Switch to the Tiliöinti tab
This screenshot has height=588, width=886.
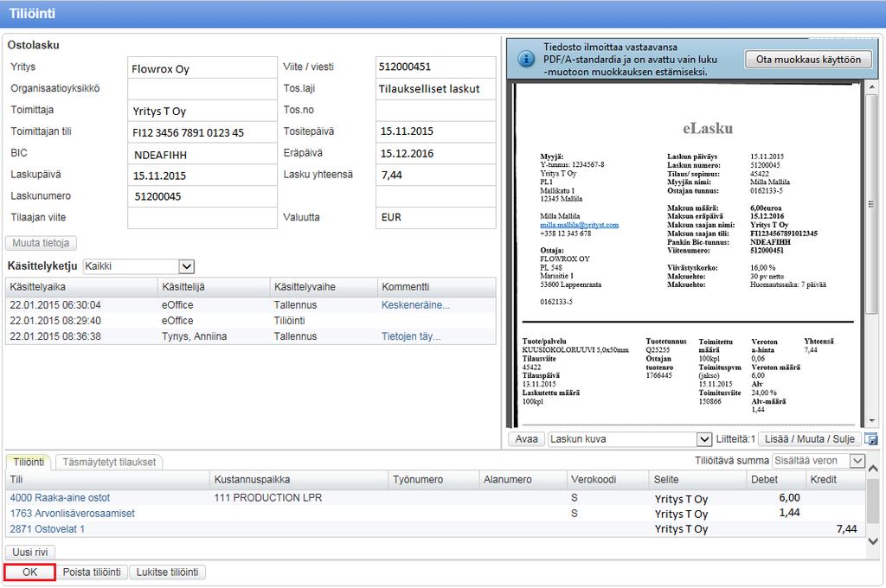(29, 462)
